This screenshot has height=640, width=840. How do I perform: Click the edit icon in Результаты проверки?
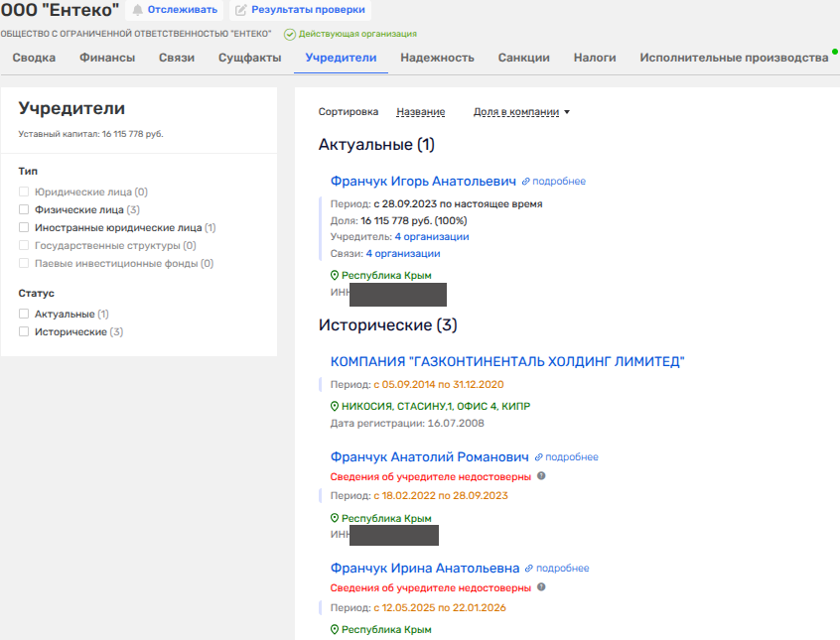pyautogui.click(x=241, y=10)
